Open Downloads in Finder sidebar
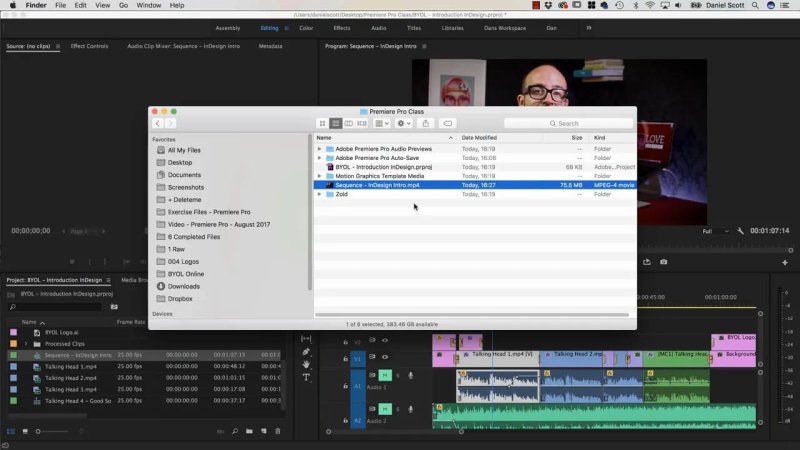The image size is (800, 450). click(184, 287)
